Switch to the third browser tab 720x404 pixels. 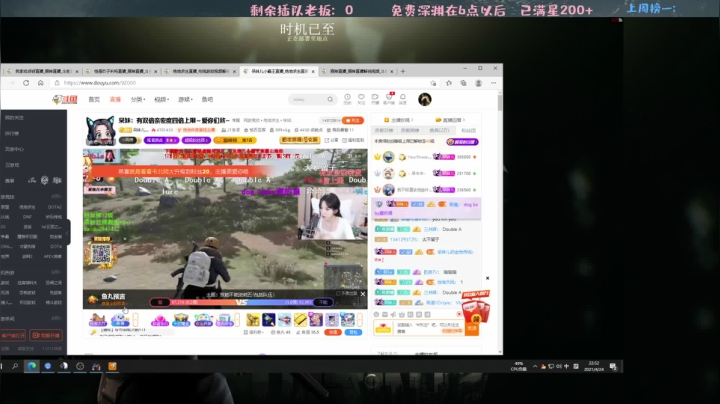(199, 71)
